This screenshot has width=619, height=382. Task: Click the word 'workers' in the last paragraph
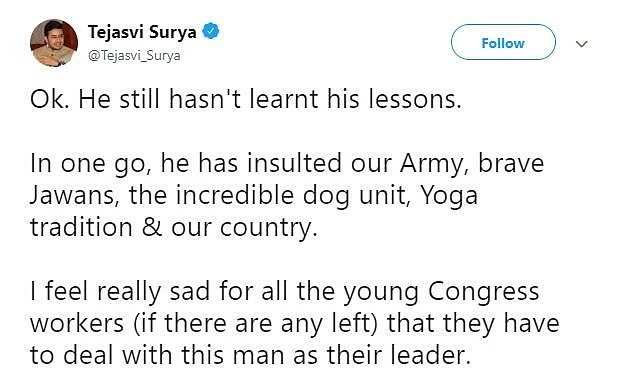point(77,324)
